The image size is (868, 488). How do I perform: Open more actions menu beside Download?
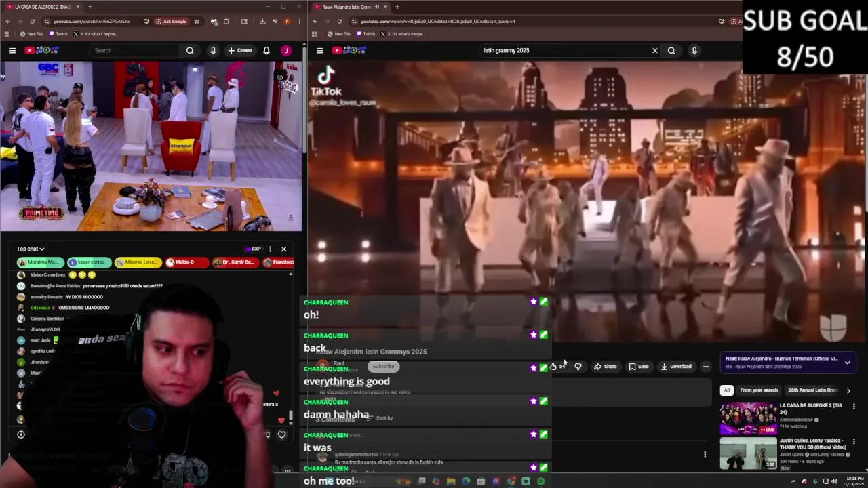[x=705, y=367]
